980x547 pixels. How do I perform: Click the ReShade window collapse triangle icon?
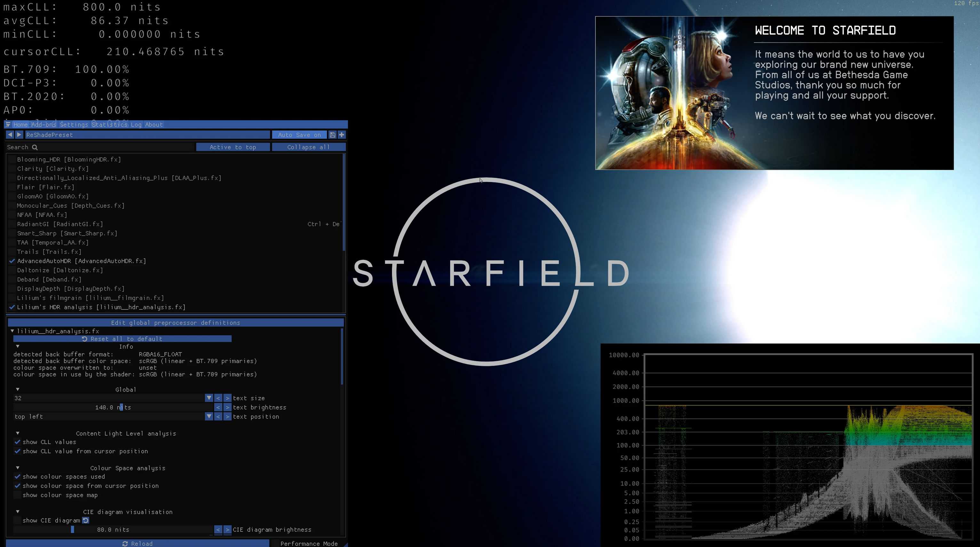click(8, 124)
